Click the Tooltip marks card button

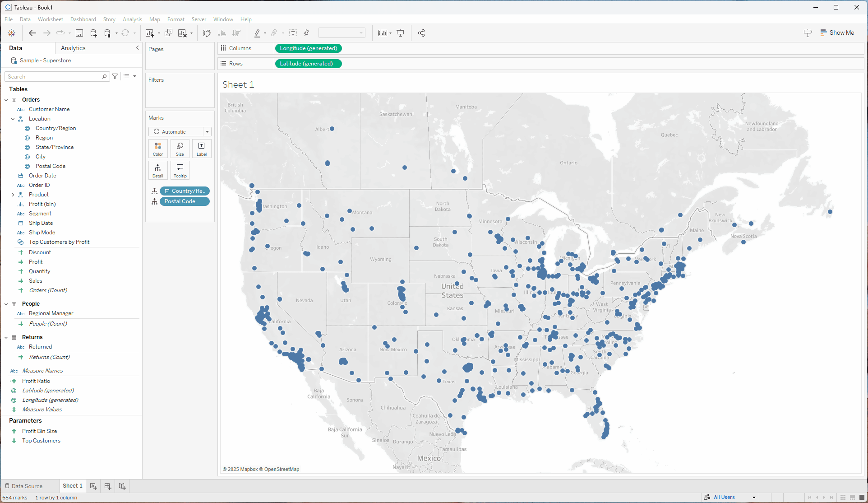click(x=180, y=170)
